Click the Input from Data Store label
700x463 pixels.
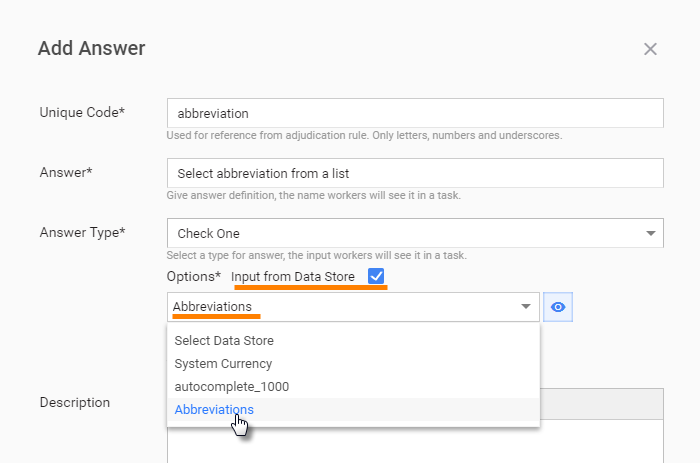(x=292, y=277)
